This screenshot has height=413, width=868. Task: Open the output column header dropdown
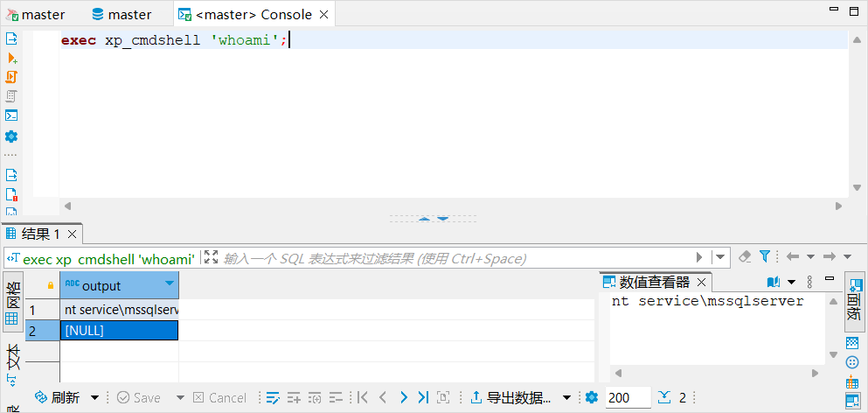[x=170, y=285]
